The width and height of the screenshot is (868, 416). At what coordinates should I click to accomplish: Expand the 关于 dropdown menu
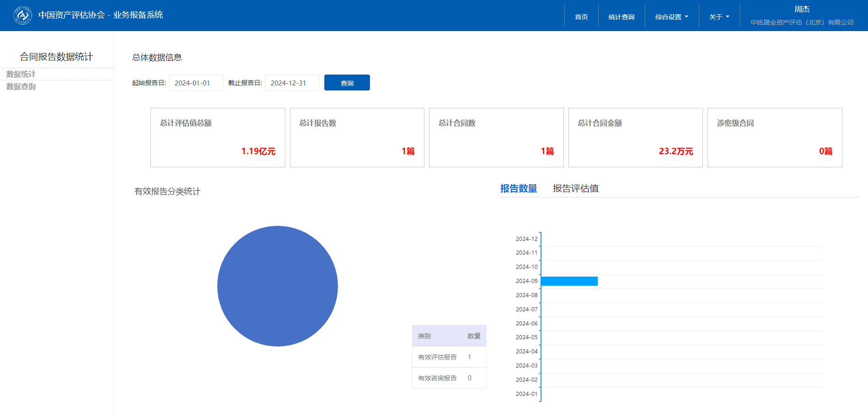pyautogui.click(x=719, y=17)
